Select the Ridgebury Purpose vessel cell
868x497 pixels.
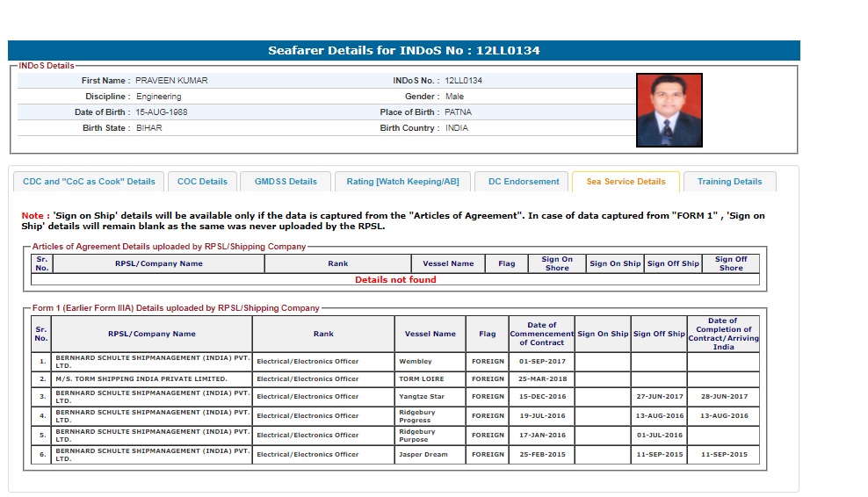pyautogui.click(x=430, y=436)
